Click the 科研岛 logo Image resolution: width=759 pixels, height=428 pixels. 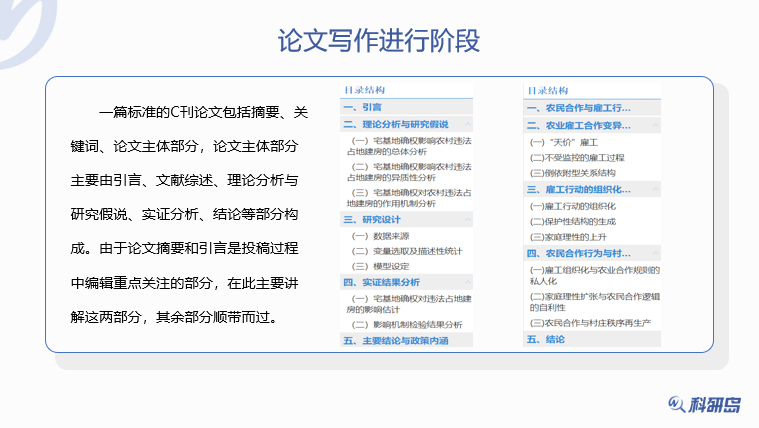point(704,404)
